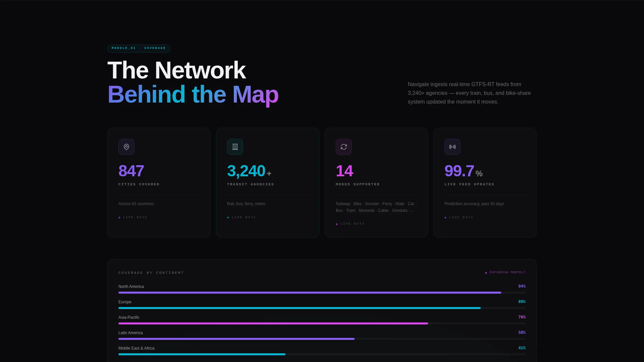Click the building icon on Transit Agencies card
The width and height of the screenshot is (644, 362).
click(235, 147)
